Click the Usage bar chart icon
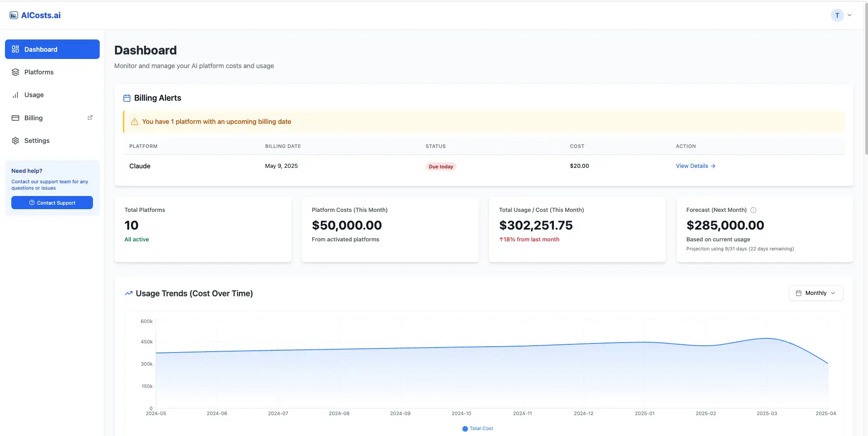 (15, 95)
